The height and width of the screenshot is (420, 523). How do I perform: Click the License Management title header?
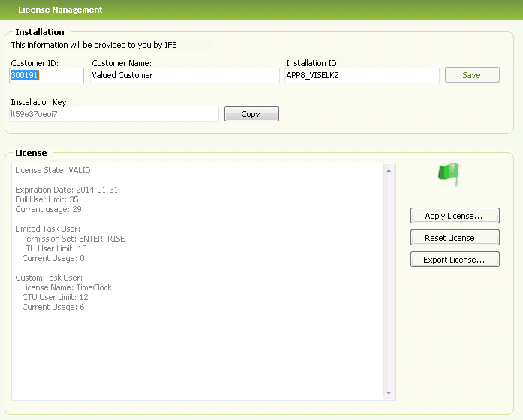(60, 10)
